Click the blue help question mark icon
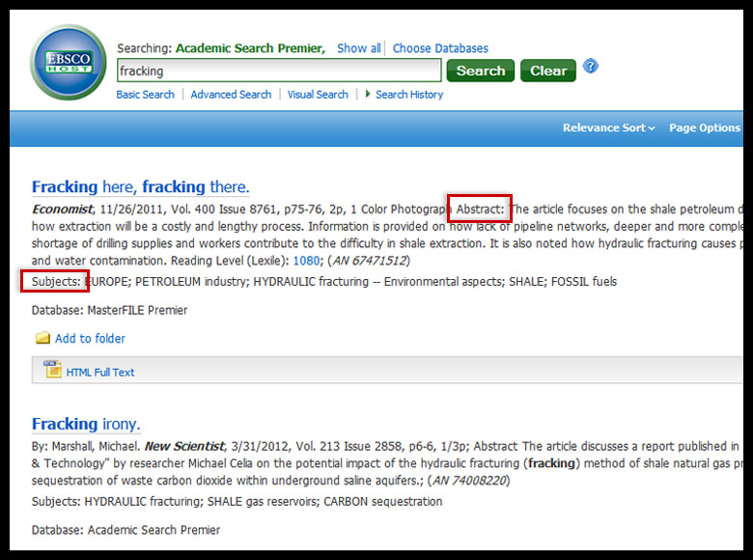Image resolution: width=753 pixels, height=560 pixels. pos(591,67)
